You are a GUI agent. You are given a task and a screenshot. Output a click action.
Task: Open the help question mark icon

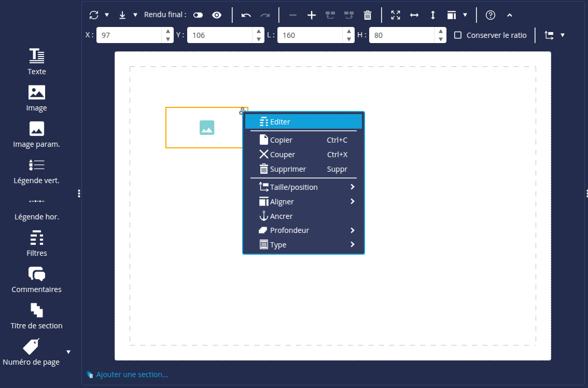coord(490,15)
